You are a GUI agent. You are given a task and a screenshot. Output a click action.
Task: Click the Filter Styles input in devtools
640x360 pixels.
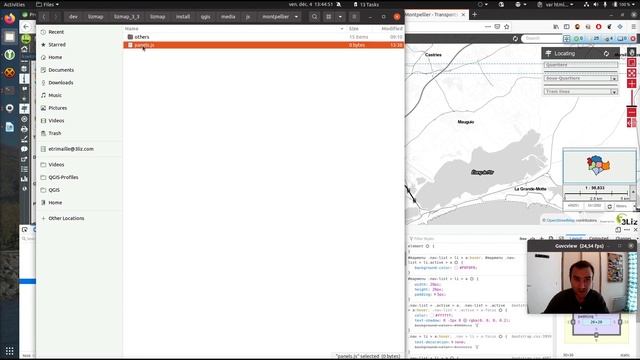pos(461,239)
